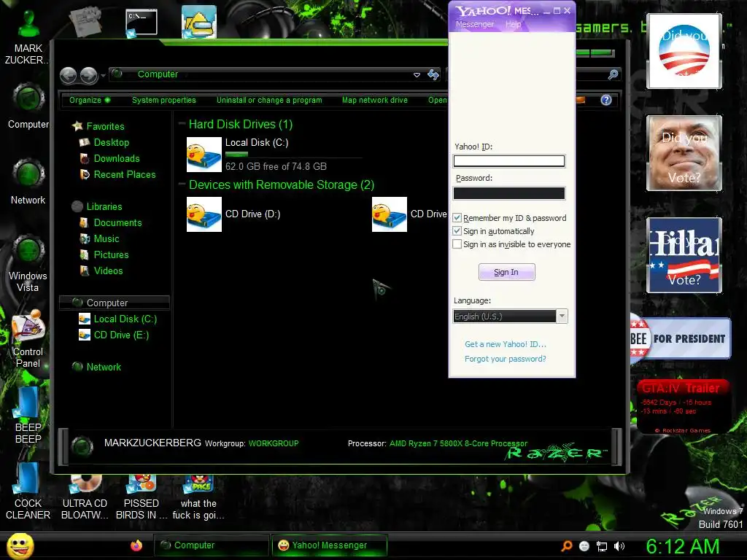Click the search magnifier in Explorer
Image resolution: width=747 pixels, height=560 pixels.
[x=613, y=74]
